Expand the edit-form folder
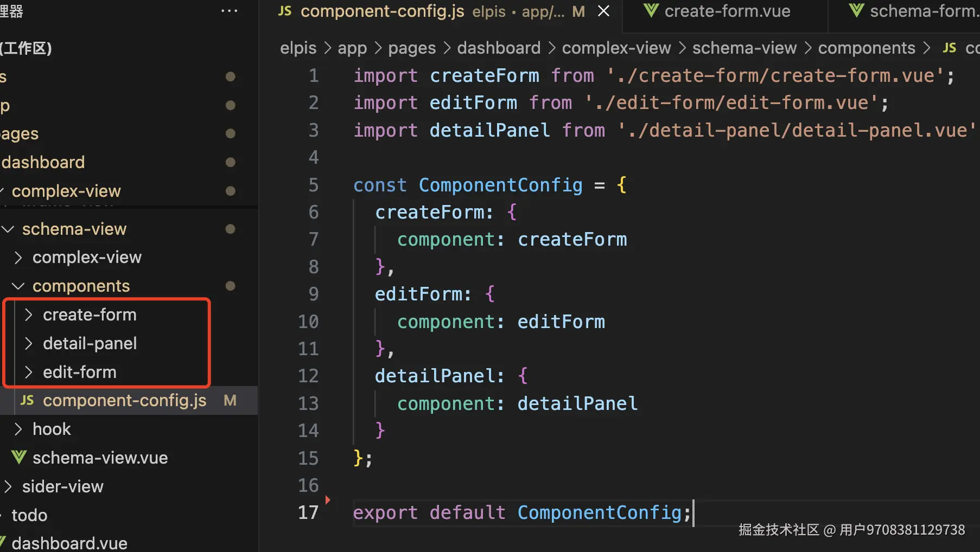Screen dimensions: 980x552 (29, 373)
